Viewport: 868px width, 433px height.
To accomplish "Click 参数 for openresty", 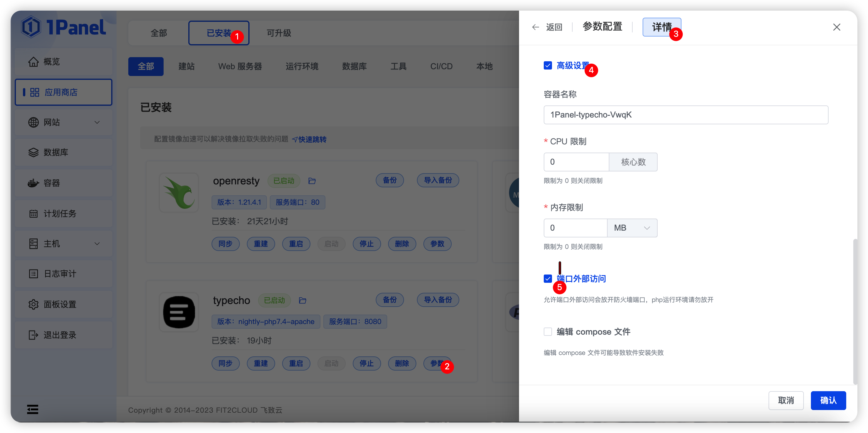I will click(437, 244).
